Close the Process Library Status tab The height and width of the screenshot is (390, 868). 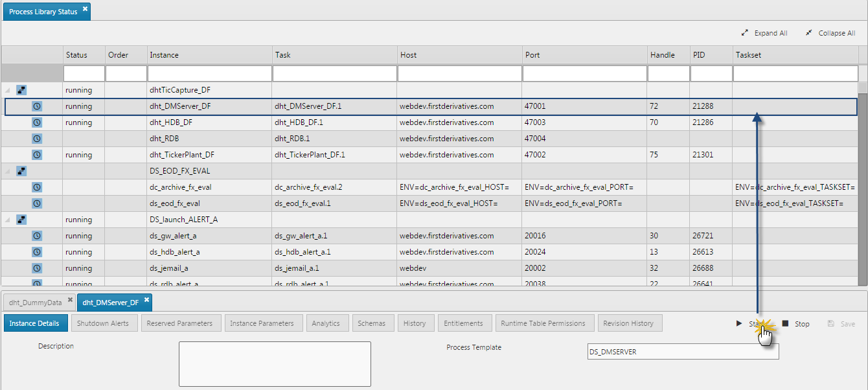click(x=85, y=9)
